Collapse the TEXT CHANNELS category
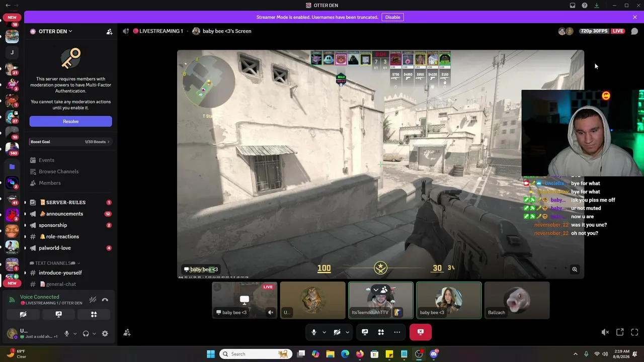The image size is (644, 362). click(55, 263)
